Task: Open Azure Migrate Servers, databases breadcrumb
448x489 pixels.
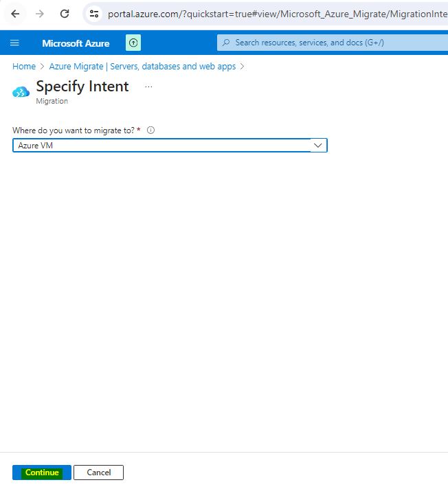Action: pos(142,67)
